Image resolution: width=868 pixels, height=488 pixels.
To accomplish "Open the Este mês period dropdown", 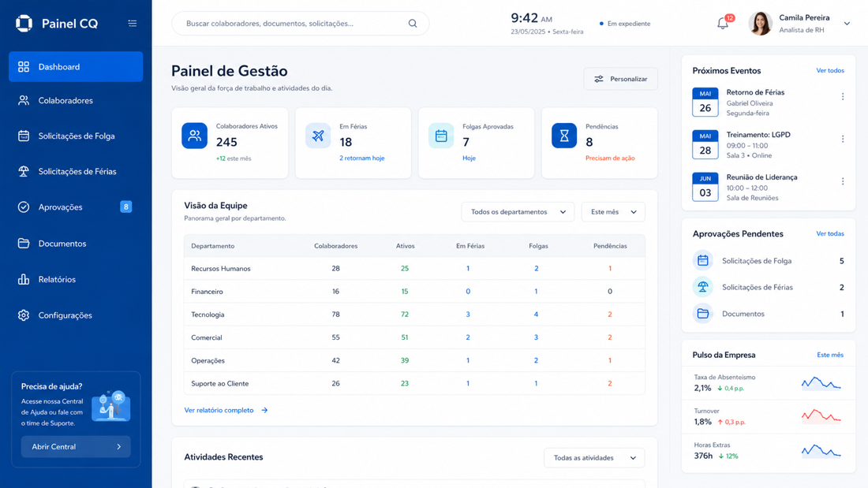I will 613,212.
